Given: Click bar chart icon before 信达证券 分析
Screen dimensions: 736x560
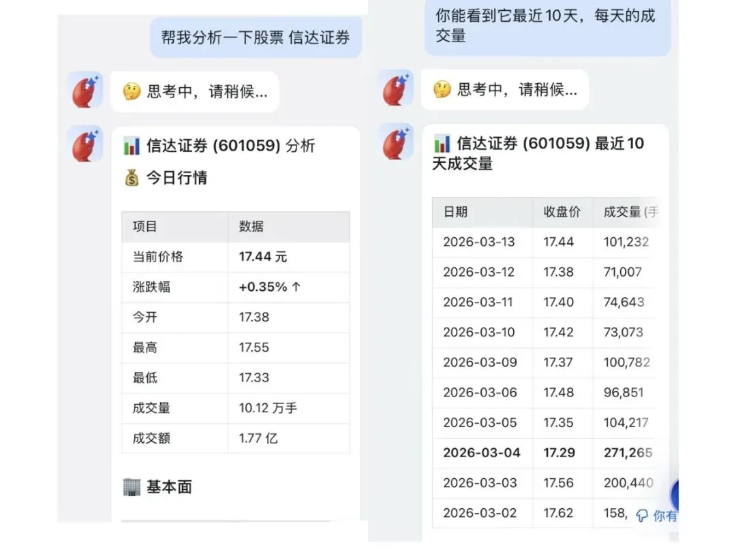Looking at the screenshot, I should [x=132, y=146].
